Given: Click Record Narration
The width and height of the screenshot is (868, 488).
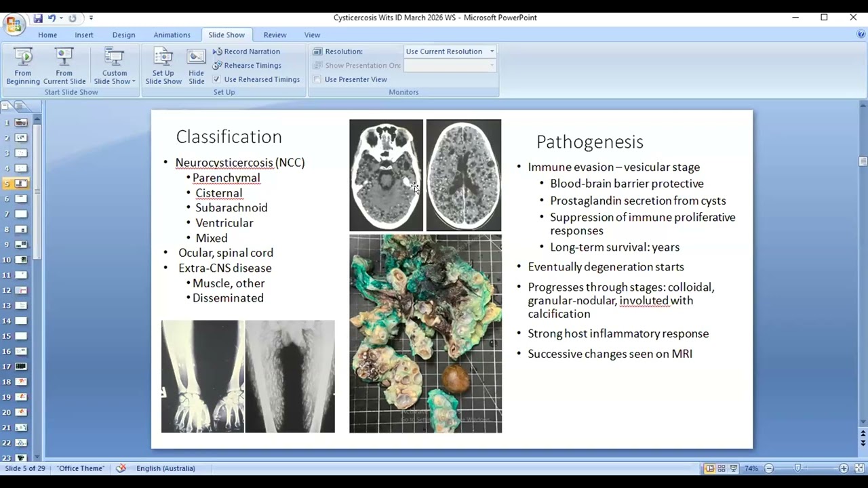Looking at the screenshot, I should coord(246,52).
